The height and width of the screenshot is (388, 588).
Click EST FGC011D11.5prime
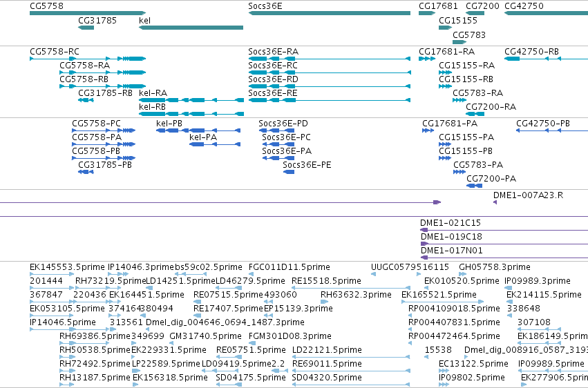point(251,274)
